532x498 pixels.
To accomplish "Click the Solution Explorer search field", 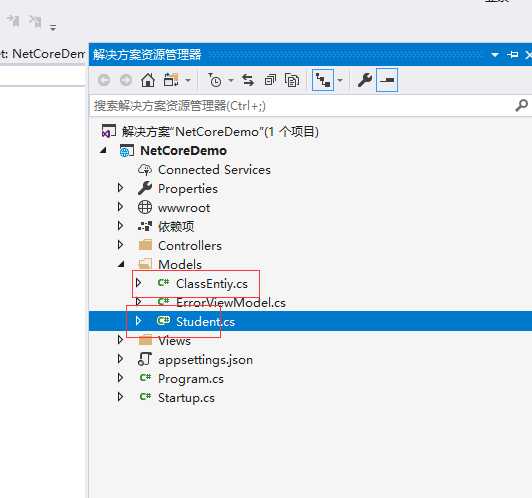I will coord(302,106).
